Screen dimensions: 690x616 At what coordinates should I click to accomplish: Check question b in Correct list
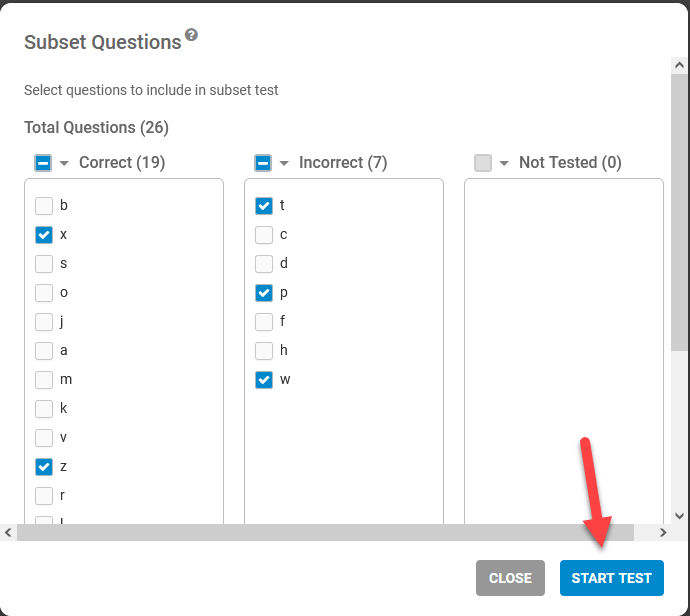(44, 206)
